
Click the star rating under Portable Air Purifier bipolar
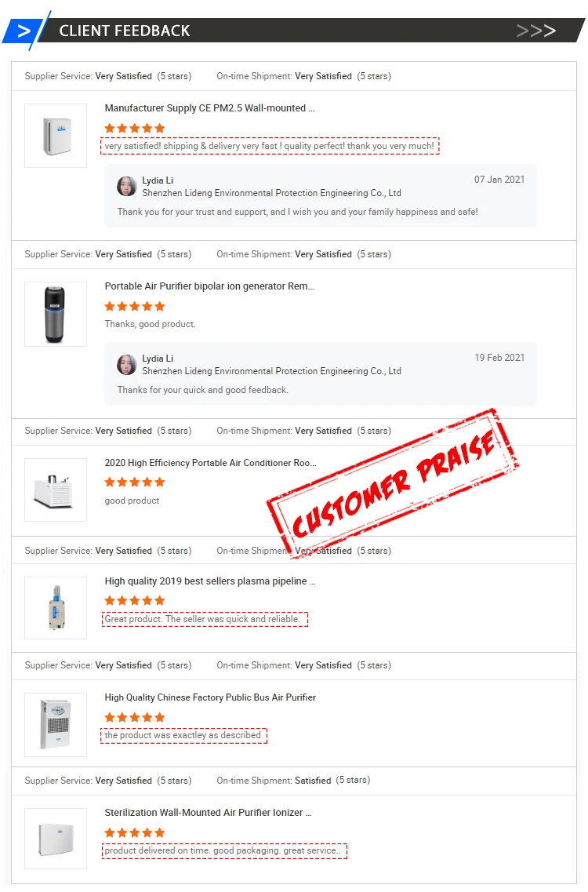[135, 306]
